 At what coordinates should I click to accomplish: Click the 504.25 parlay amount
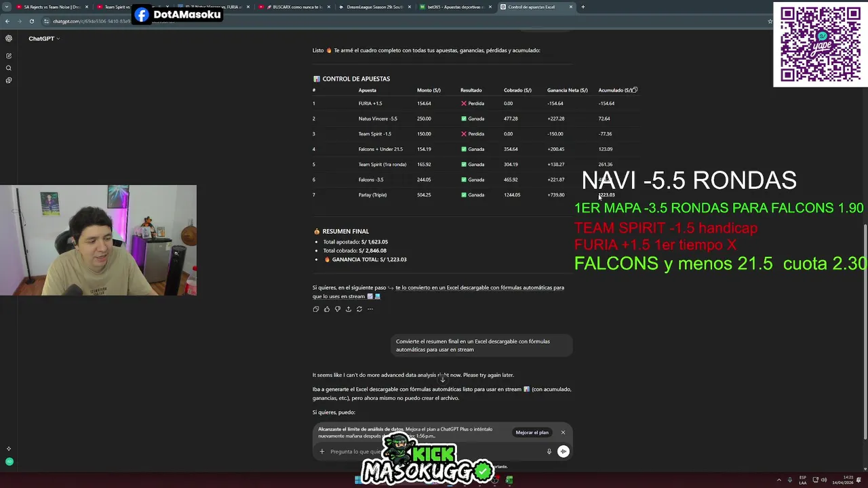424,195
